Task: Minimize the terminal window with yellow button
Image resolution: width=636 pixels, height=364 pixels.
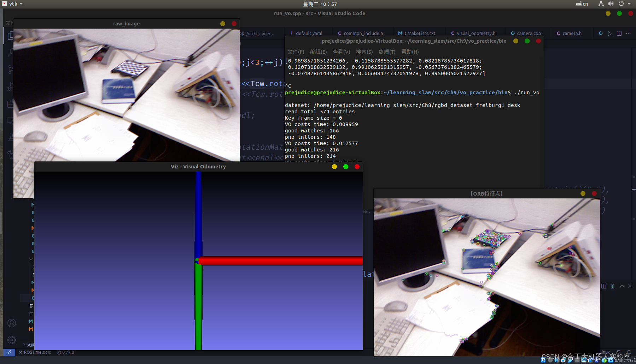Action: [516, 41]
